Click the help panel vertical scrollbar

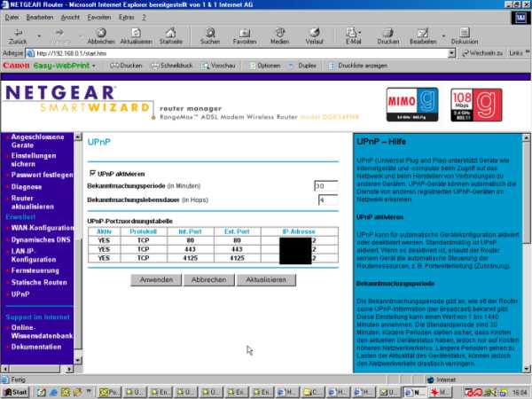click(526, 253)
